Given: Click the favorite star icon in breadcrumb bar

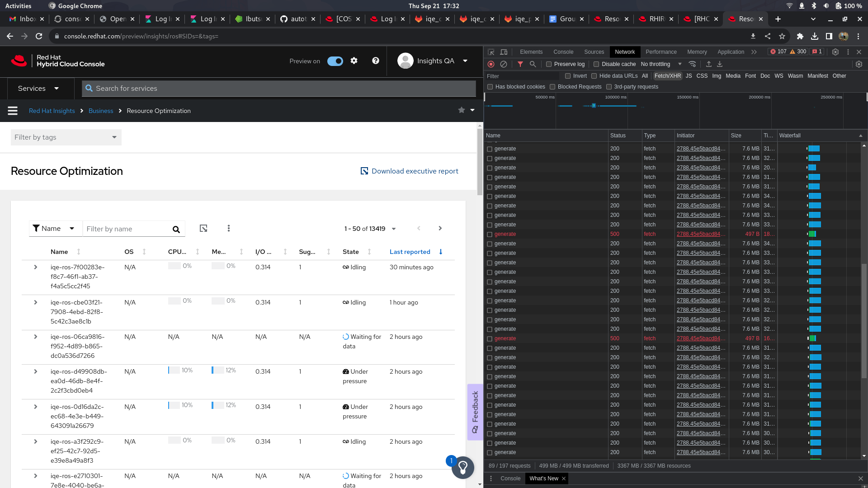Looking at the screenshot, I should (x=461, y=110).
